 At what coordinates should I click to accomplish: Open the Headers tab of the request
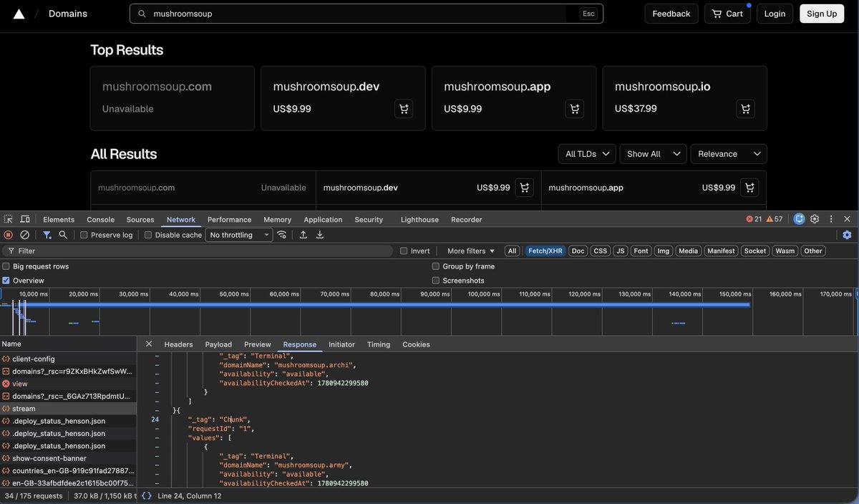pyautogui.click(x=179, y=344)
